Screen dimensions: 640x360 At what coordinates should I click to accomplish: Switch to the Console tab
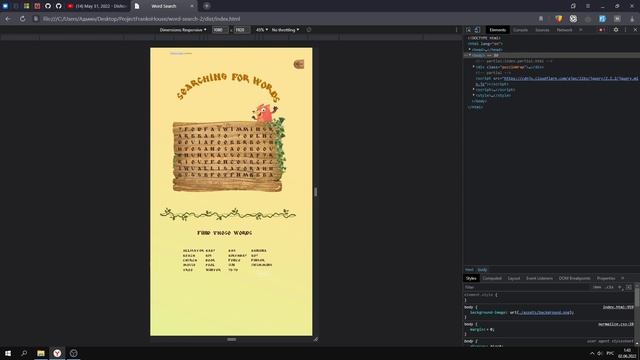[520, 30]
